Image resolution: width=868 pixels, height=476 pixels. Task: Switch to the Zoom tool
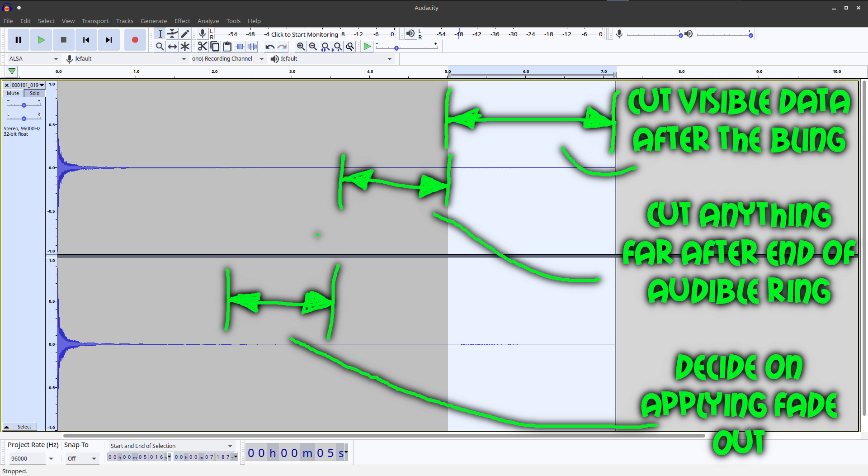[x=160, y=46]
